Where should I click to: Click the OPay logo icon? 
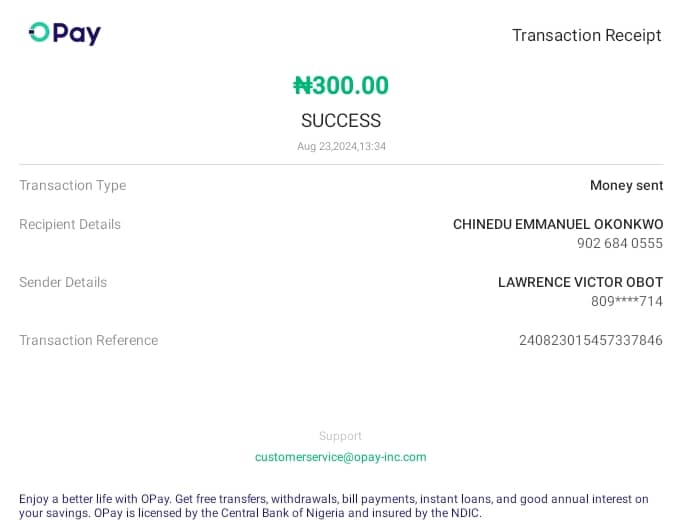[39, 33]
